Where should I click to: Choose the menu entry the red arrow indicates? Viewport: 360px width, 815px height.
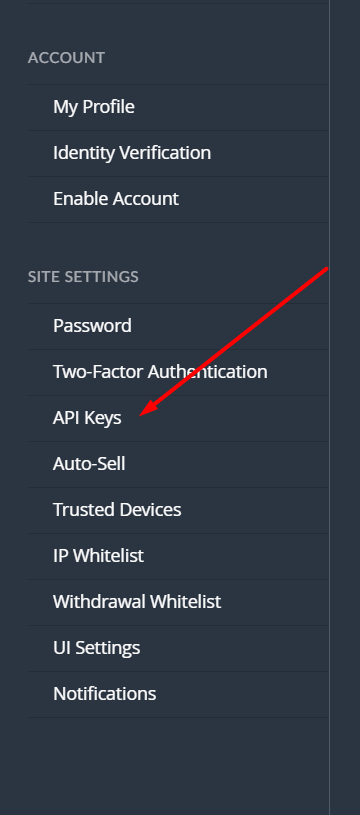coord(178,418)
